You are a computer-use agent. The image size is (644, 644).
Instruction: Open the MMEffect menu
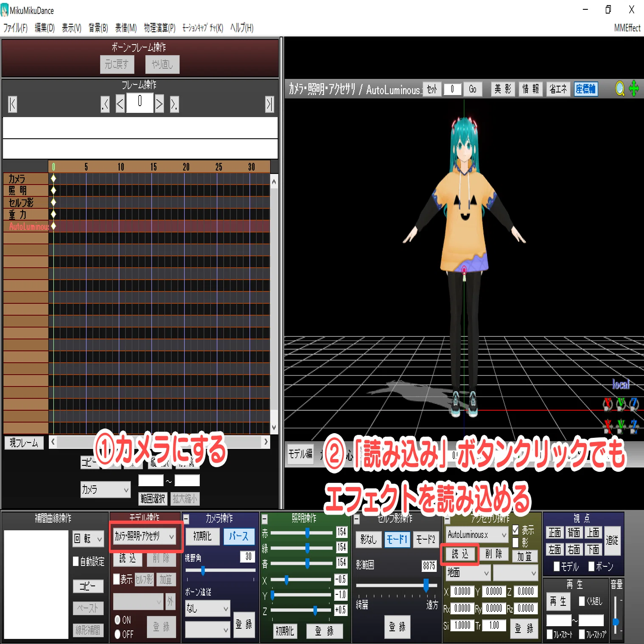pyautogui.click(x=627, y=28)
